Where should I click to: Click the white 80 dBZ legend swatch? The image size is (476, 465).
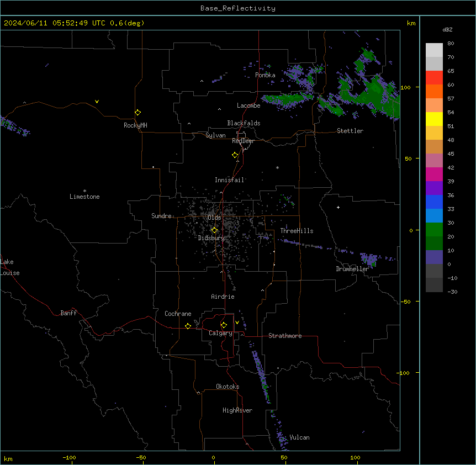(x=434, y=50)
